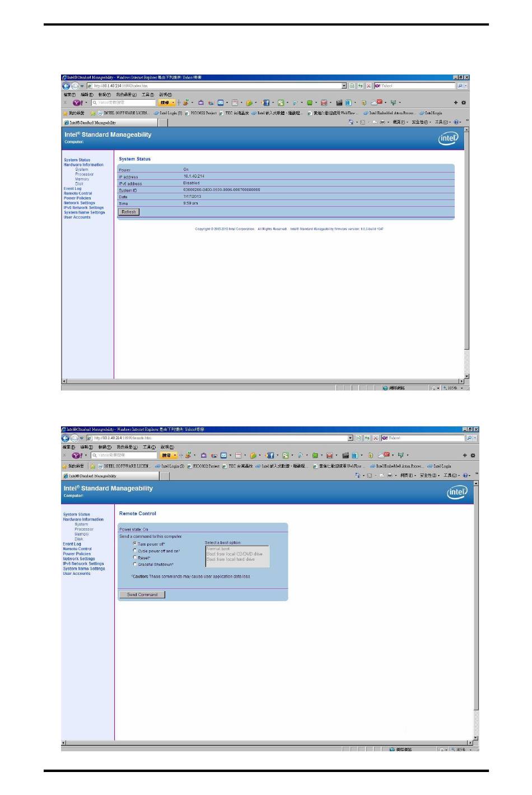The height and width of the screenshot is (795, 532).
Task: Open the System Name Settings link in the System Status sidebar
Action: [84, 212]
